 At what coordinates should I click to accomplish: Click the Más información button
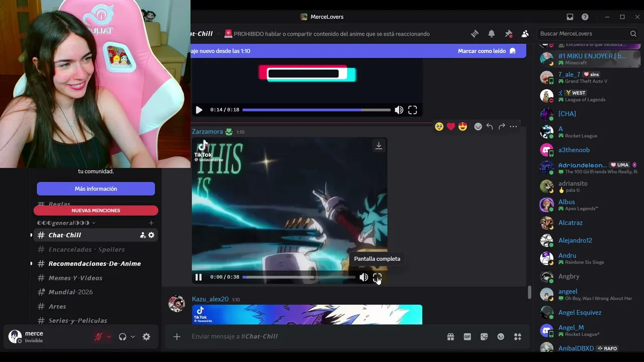coord(96,189)
